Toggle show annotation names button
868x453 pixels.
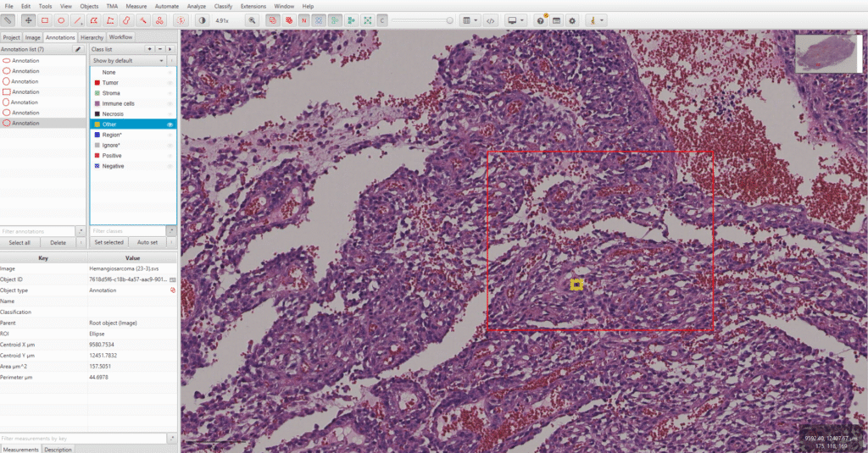point(303,19)
